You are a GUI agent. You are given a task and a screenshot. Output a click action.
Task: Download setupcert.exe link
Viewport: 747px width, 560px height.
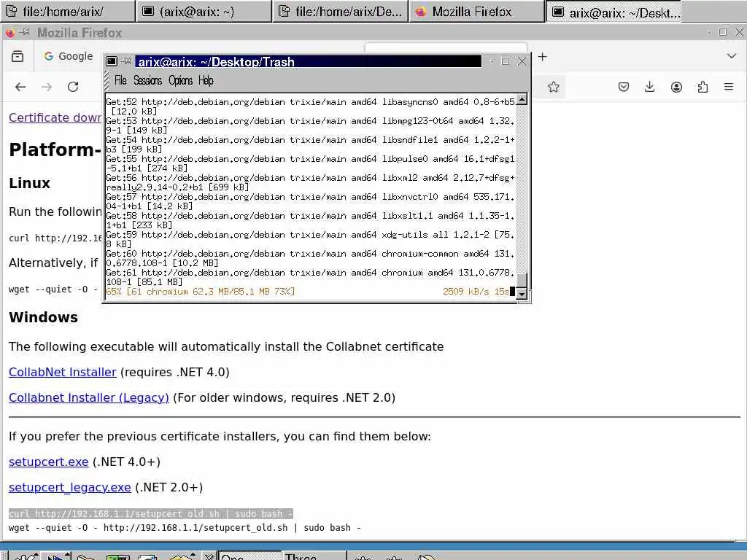[x=49, y=462]
